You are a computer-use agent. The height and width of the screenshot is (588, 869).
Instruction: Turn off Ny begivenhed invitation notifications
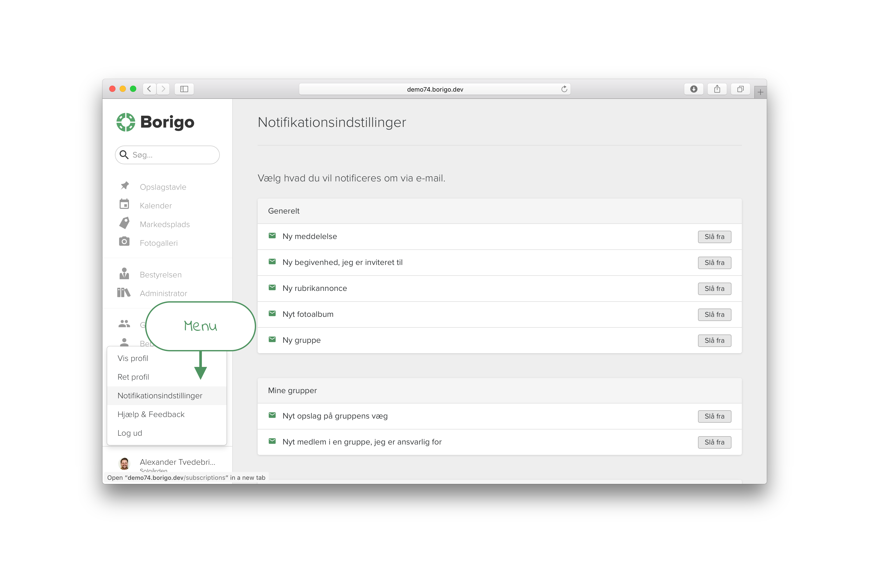[714, 263]
